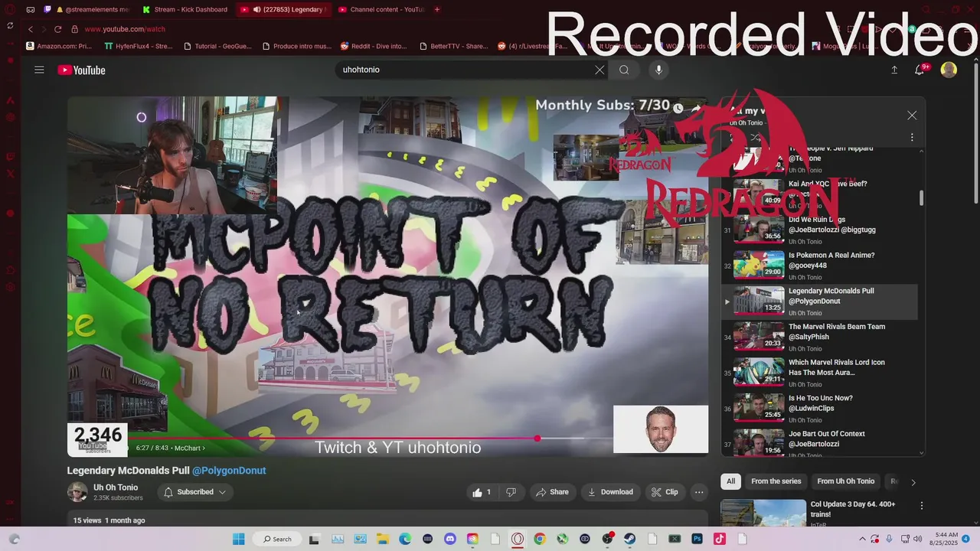Open File Explorer from the taskbar
Image resolution: width=980 pixels, height=551 pixels.
pyautogui.click(x=382, y=539)
